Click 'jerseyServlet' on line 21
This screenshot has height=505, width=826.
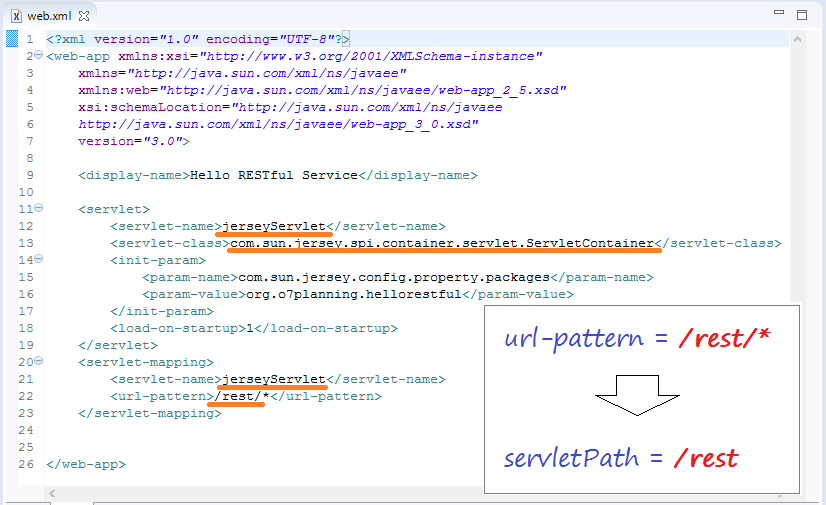pyautogui.click(x=274, y=379)
